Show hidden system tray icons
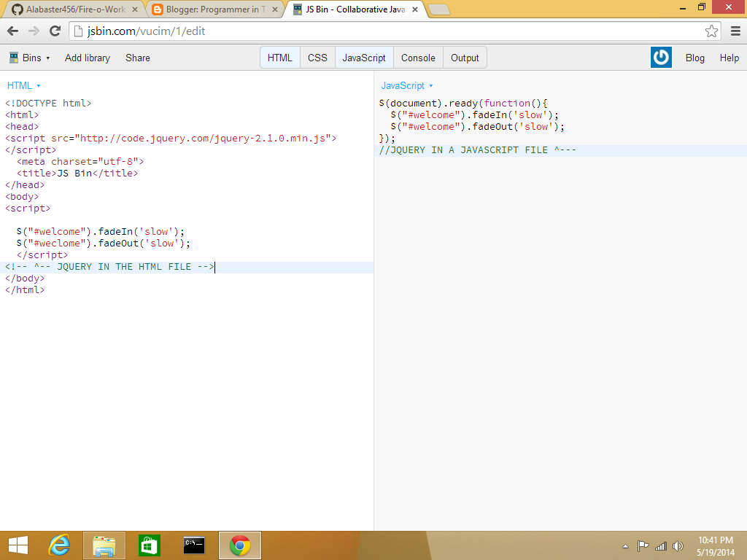The height and width of the screenshot is (560, 747). [x=625, y=546]
